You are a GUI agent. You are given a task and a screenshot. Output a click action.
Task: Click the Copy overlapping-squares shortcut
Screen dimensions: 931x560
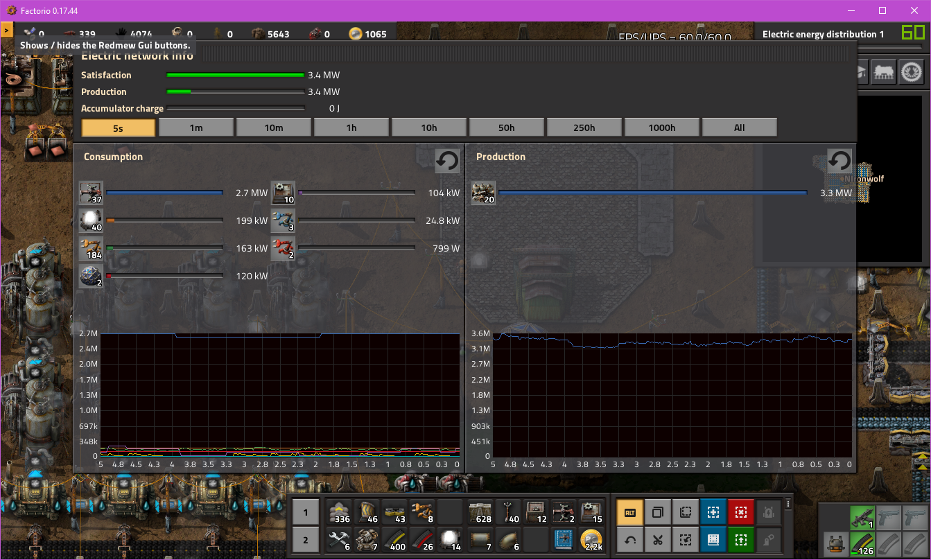click(x=658, y=512)
